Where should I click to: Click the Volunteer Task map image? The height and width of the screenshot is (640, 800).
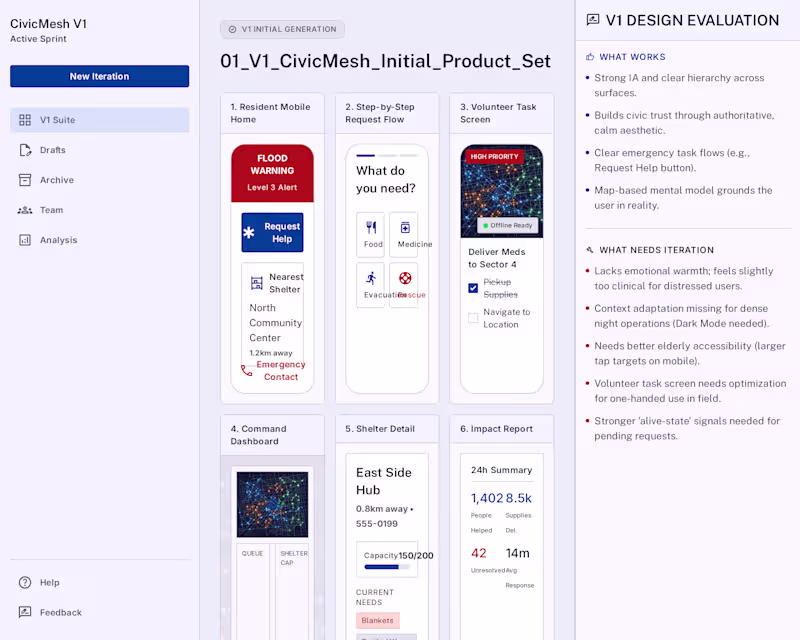[x=502, y=191]
